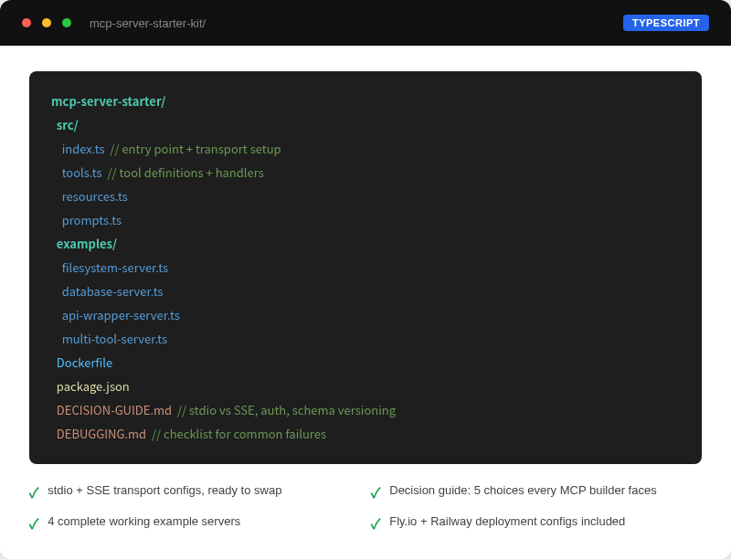This screenshot has width=731, height=560.
Task: Open the DECISION-GUIDE.md document
Action: click(x=113, y=410)
